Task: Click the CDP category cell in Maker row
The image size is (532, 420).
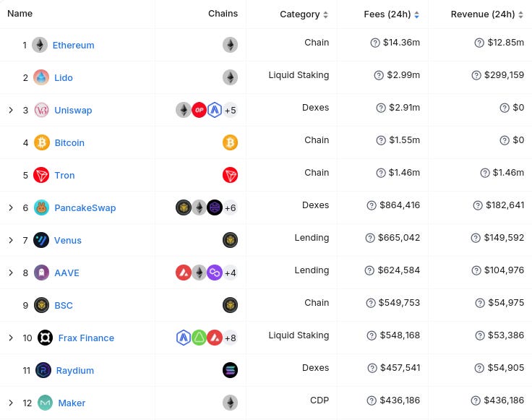Action: [319, 400]
